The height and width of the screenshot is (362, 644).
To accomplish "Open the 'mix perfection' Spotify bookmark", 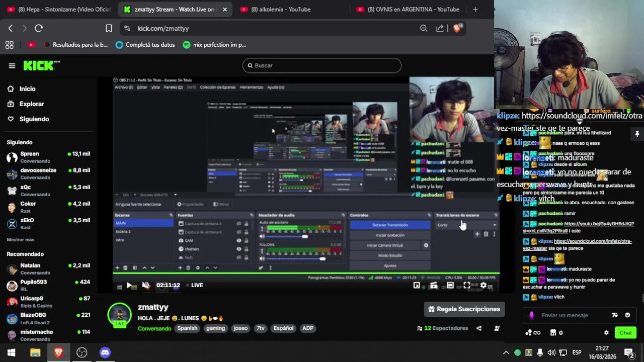I will point(214,45).
